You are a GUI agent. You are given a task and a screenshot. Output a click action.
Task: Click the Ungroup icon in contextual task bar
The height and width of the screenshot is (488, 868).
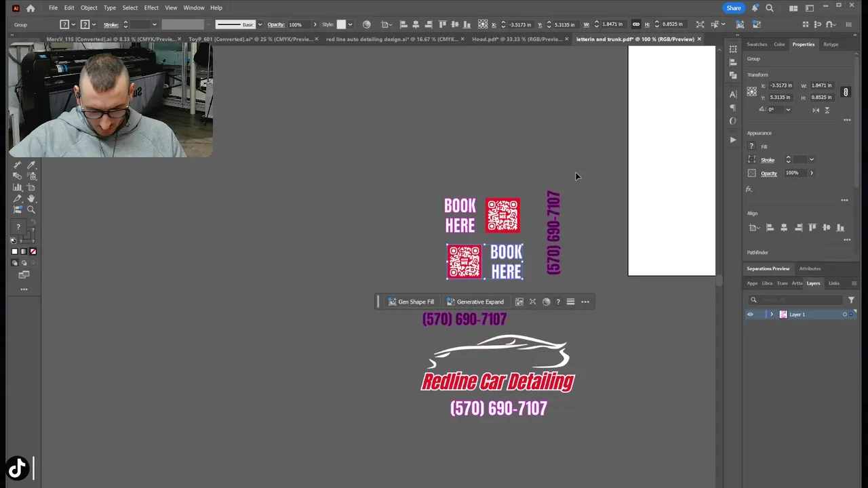(519, 302)
